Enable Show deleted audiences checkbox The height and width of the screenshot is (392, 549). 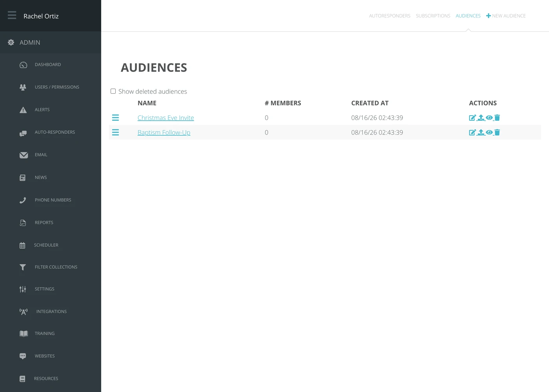113,91
